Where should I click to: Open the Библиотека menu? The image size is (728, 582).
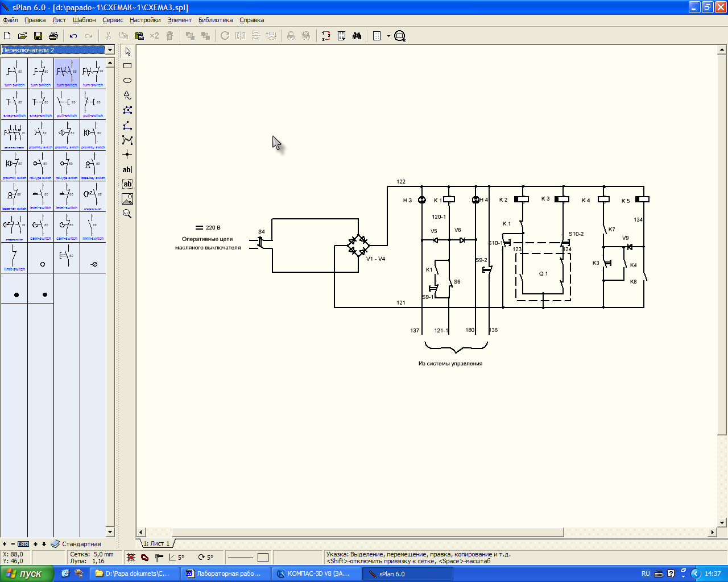click(x=216, y=20)
